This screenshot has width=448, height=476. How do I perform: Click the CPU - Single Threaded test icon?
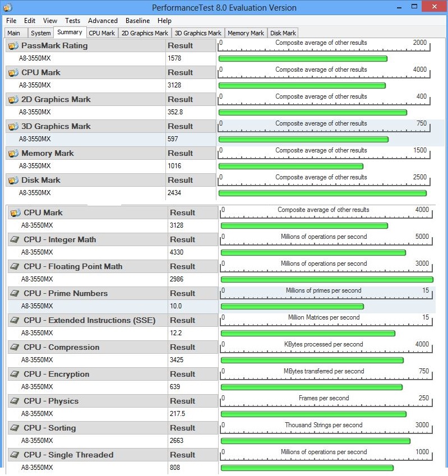pyautogui.click(x=15, y=455)
